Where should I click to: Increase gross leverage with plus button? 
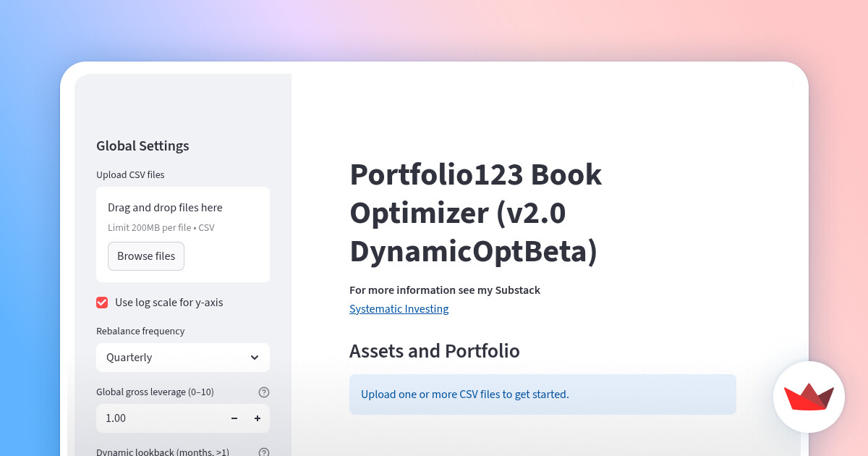tap(257, 418)
